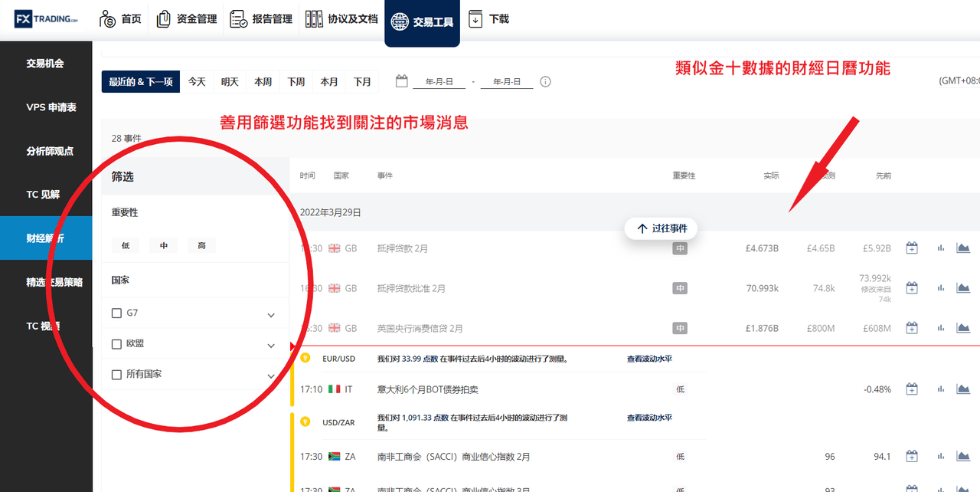
Task: Open the 资金管理 top menu
Action: click(x=186, y=19)
